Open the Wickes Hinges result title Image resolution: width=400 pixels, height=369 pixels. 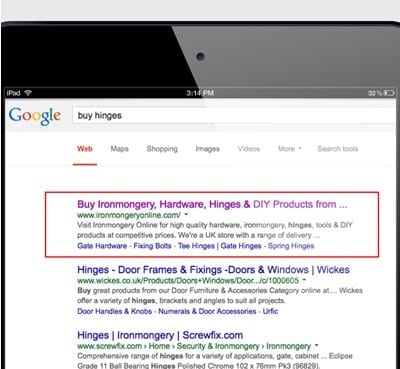(x=213, y=269)
